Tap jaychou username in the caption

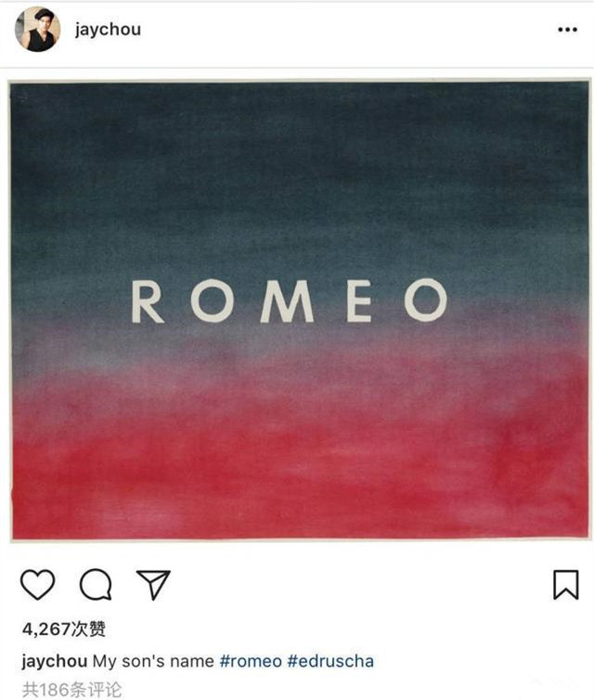pos(55,662)
